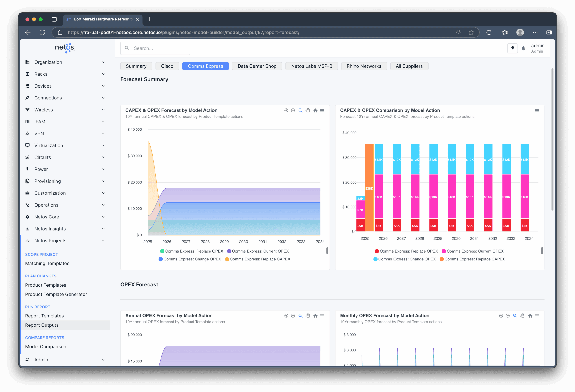Toggle Replace OPEX series in Comparison chart legend
575x392 pixels.
pos(406,251)
